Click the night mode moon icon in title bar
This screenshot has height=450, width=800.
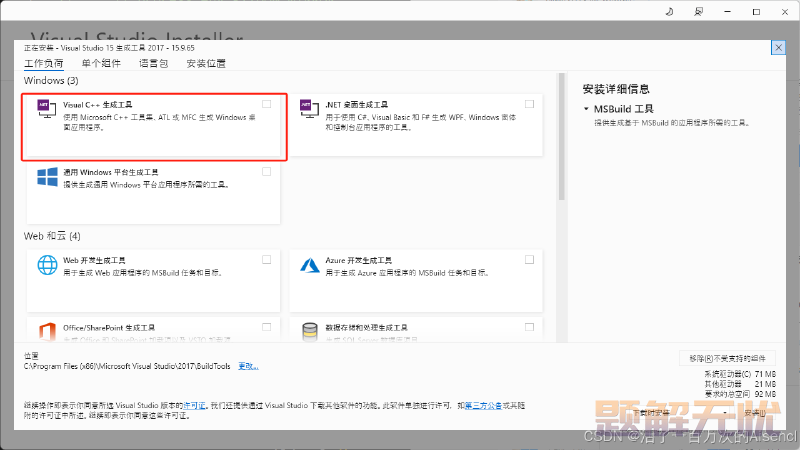point(669,11)
